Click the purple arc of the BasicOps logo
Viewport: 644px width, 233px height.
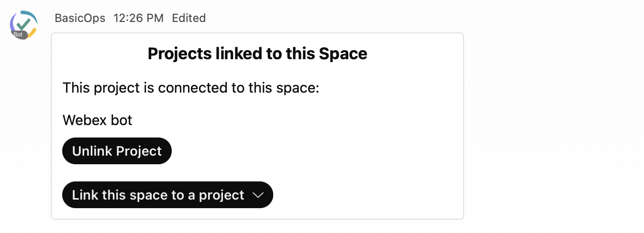point(13,23)
